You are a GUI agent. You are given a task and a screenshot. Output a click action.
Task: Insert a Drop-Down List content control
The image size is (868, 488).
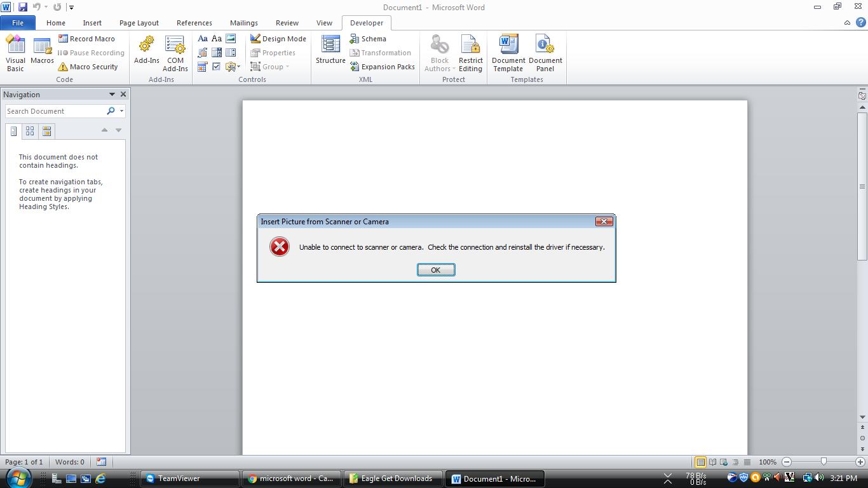click(x=231, y=53)
